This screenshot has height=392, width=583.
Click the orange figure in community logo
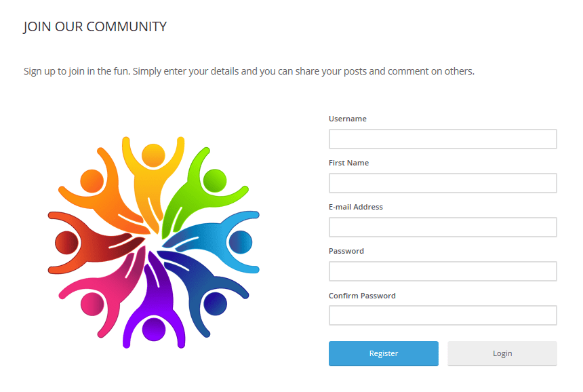point(106,191)
